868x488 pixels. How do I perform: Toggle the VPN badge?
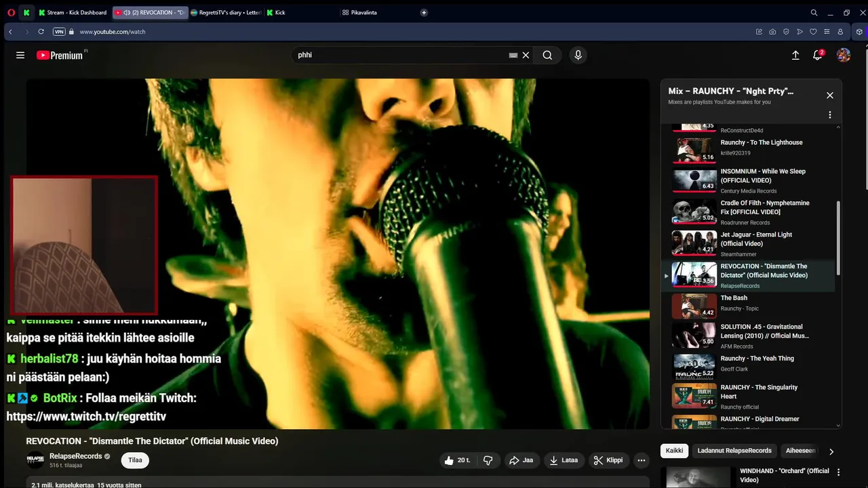point(59,32)
